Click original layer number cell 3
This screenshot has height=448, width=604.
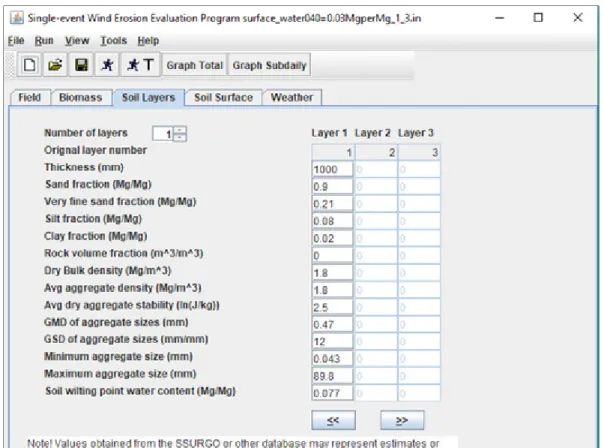tap(419, 153)
